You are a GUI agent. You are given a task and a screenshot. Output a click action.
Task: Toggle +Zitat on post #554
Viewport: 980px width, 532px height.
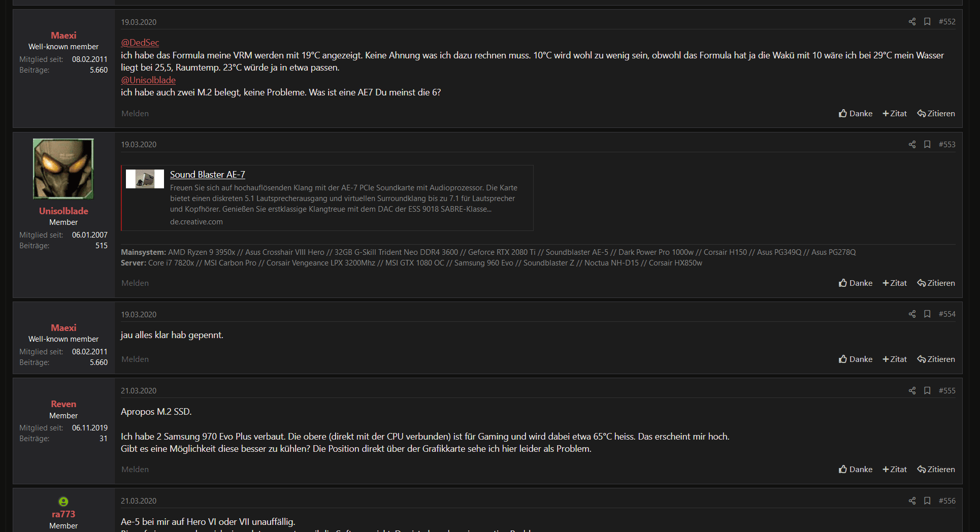(895, 359)
